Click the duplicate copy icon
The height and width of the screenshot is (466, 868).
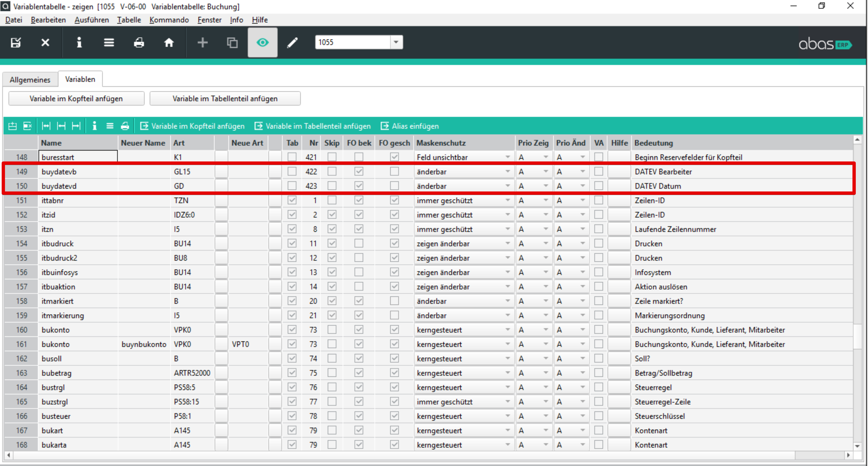(x=232, y=43)
